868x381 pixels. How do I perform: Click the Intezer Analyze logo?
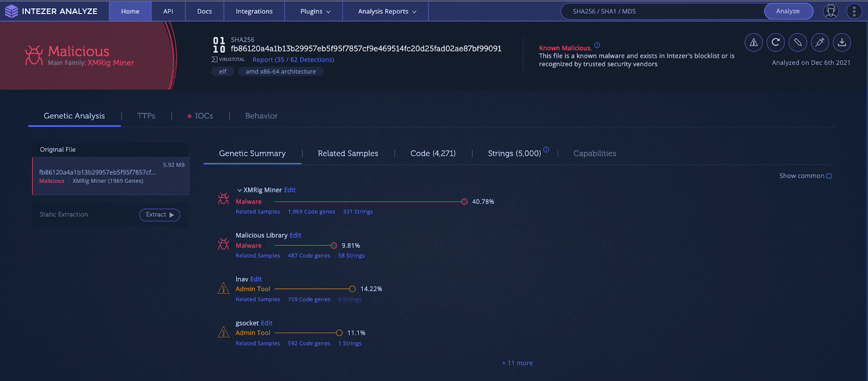51,11
